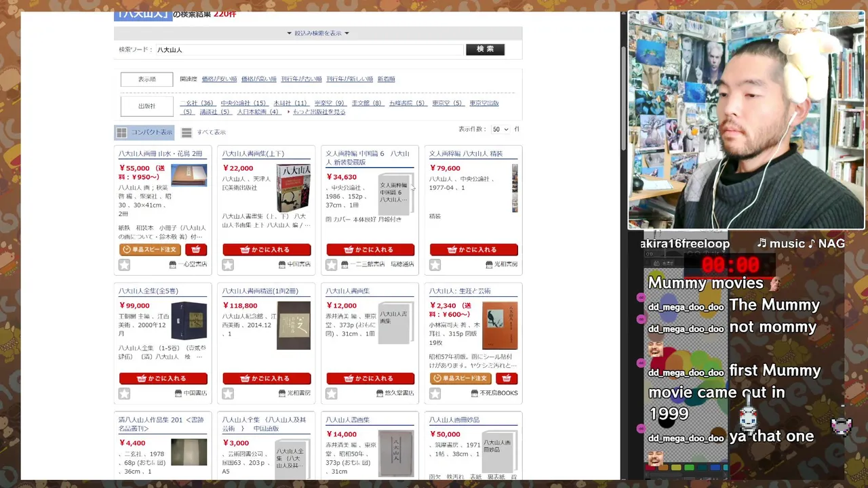Filter by publisher 五峰書院 (5)
868x488 pixels.
pyautogui.click(x=408, y=103)
